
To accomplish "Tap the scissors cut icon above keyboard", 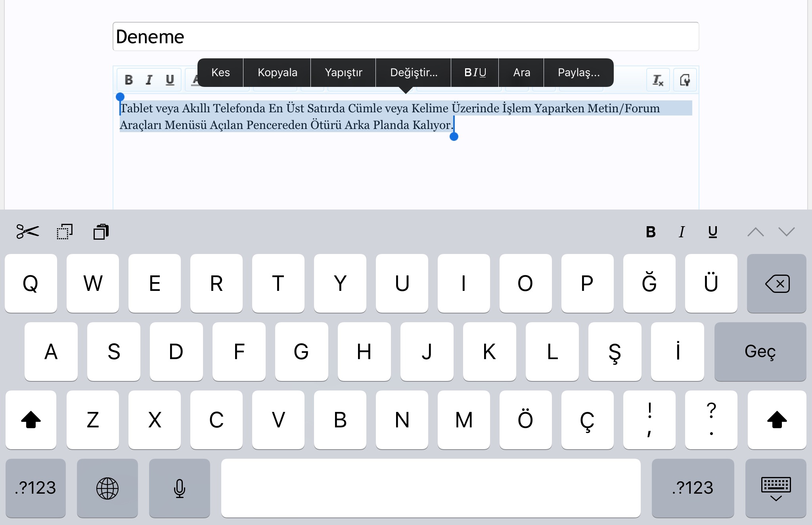I will (28, 232).
